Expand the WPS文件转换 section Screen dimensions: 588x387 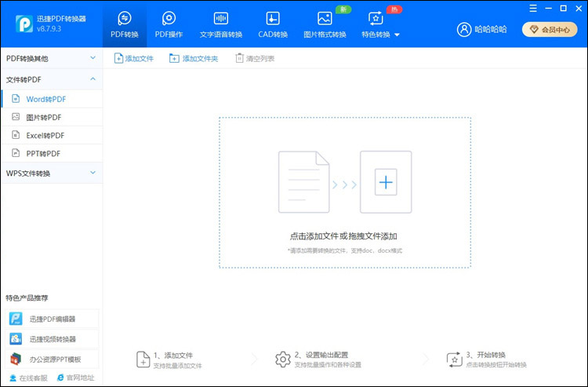pos(52,173)
